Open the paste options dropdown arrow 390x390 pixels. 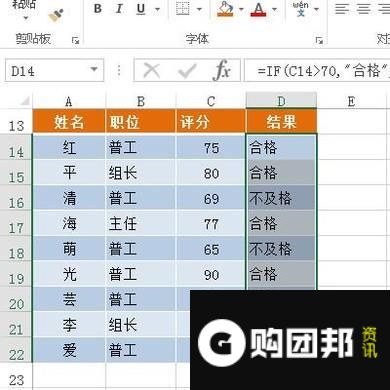(25, 17)
